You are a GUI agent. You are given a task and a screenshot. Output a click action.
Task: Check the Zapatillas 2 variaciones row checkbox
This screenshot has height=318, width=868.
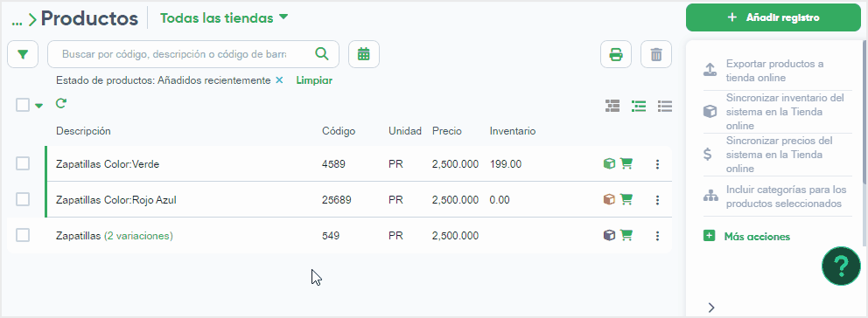(x=23, y=235)
